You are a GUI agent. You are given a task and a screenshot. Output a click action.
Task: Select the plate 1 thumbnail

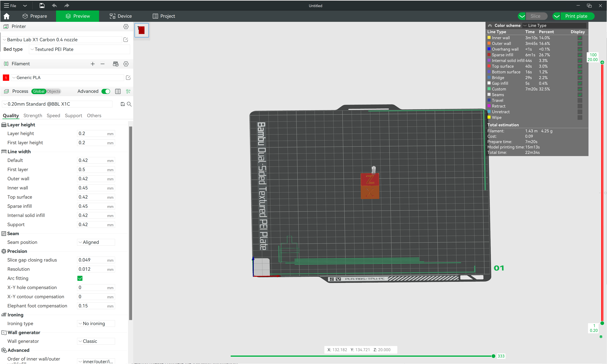pyautogui.click(x=142, y=30)
